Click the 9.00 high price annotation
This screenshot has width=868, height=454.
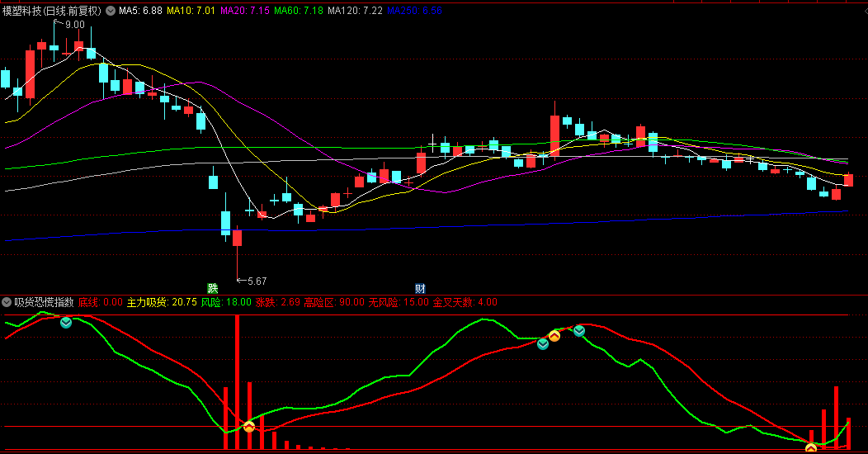point(75,25)
